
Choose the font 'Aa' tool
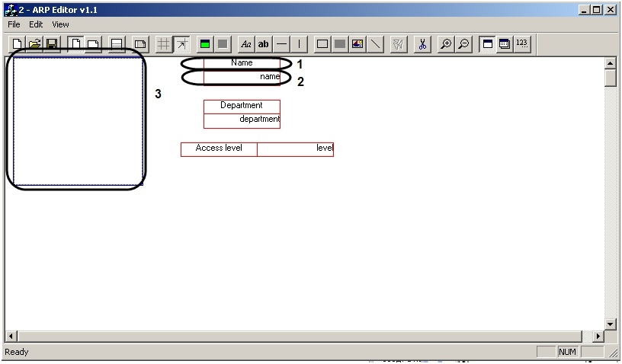coord(246,44)
